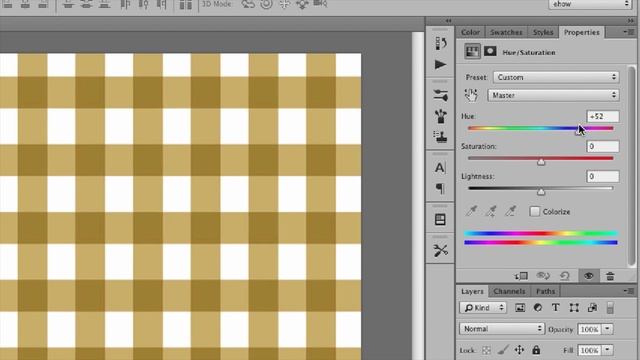Click distribute horizontal centers icon
Image resolution: width=640 pixels, height=360 pixels.
[x=144, y=4]
